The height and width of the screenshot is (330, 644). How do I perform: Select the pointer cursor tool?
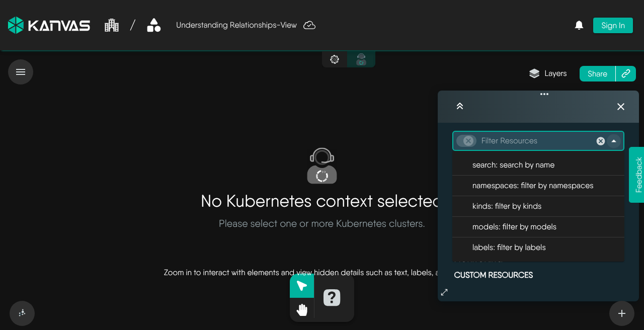coord(302,286)
